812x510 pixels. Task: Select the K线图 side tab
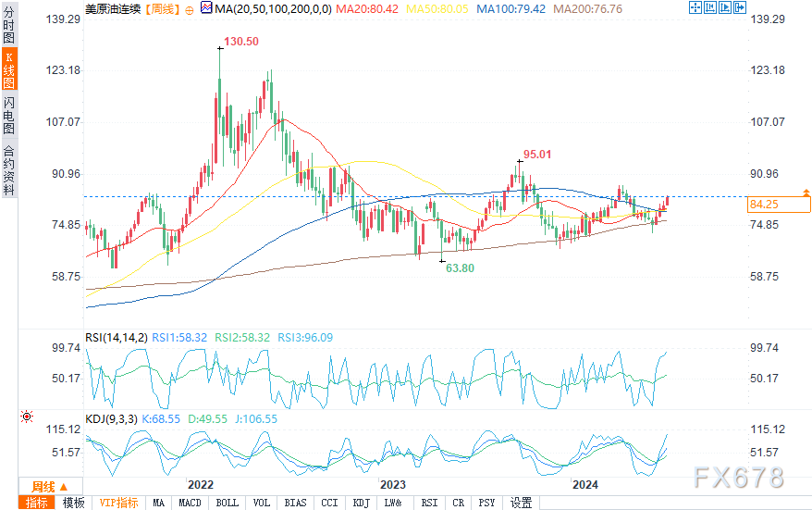9,70
